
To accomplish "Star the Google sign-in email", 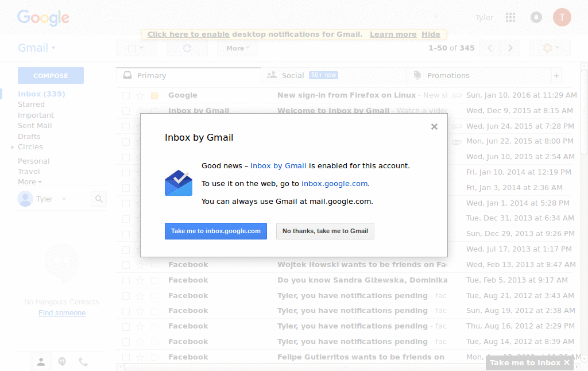I will 140,96.
